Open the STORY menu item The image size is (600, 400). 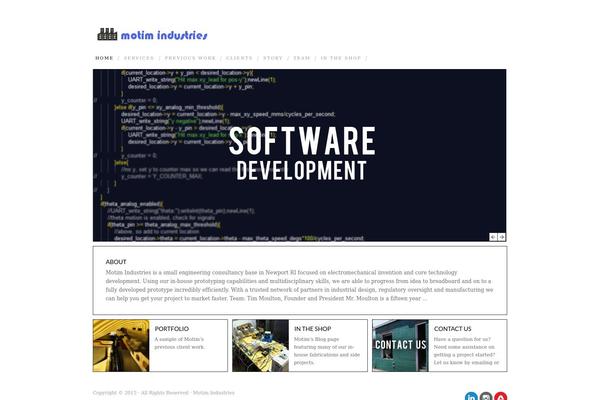click(x=273, y=58)
